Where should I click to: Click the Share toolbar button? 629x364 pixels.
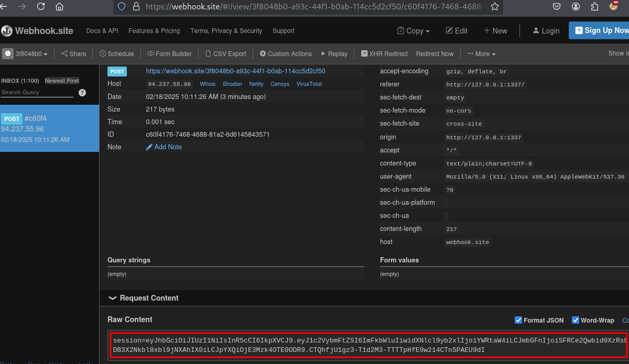tap(73, 53)
